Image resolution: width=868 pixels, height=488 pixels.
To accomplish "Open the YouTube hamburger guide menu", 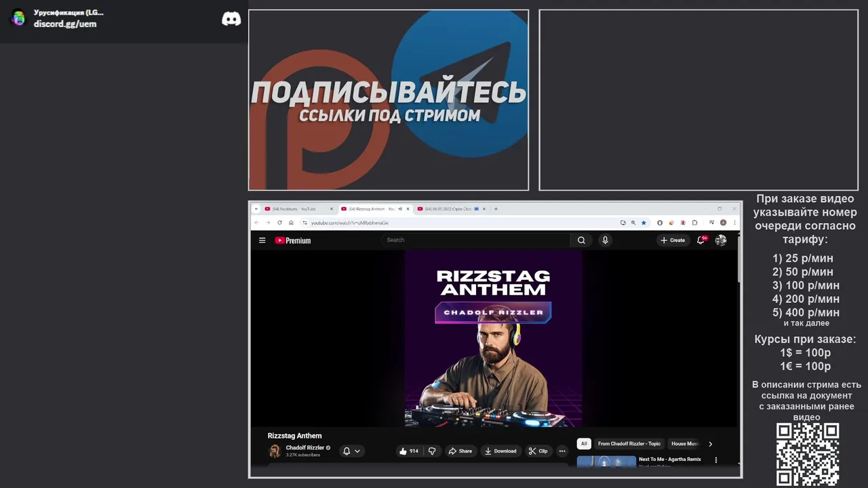I will [x=262, y=240].
